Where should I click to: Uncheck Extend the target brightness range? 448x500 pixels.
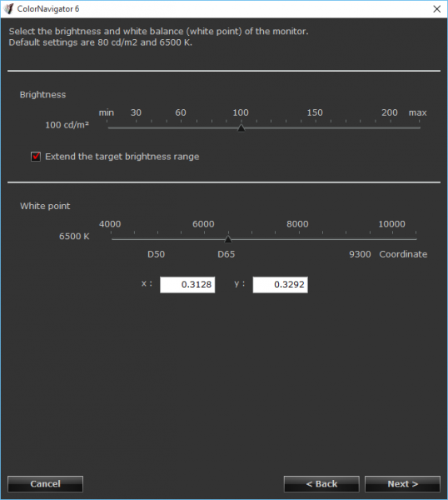tap(36, 157)
